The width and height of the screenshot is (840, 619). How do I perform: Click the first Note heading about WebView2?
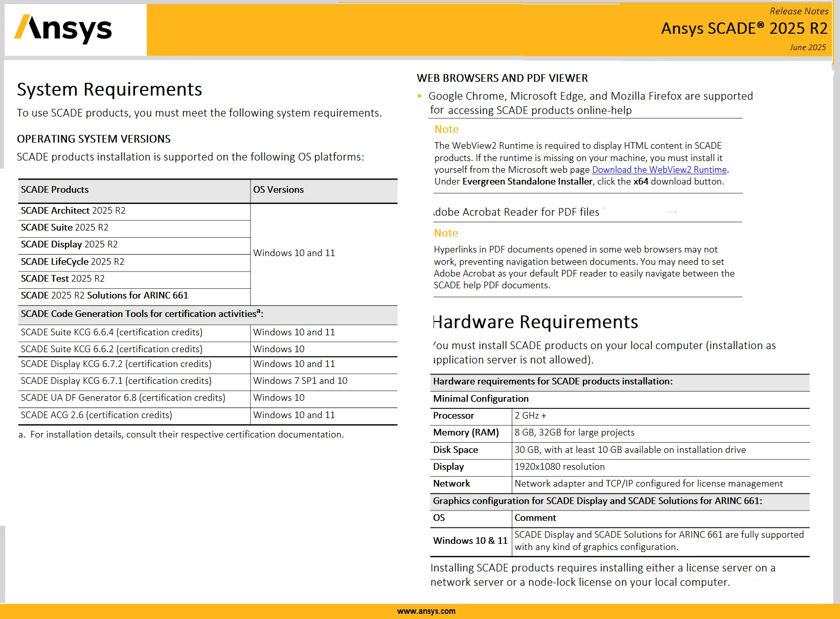point(446,129)
